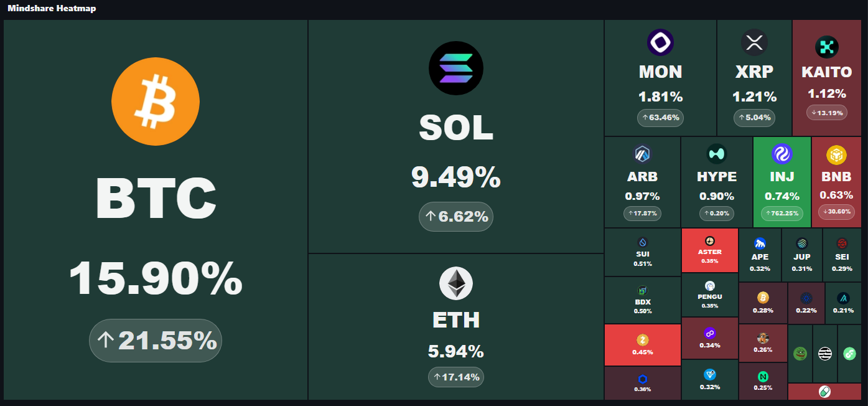Click the purple MON token icon
Image resolution: width=868 pixels, height=406 pixels.
click(660, 42)
